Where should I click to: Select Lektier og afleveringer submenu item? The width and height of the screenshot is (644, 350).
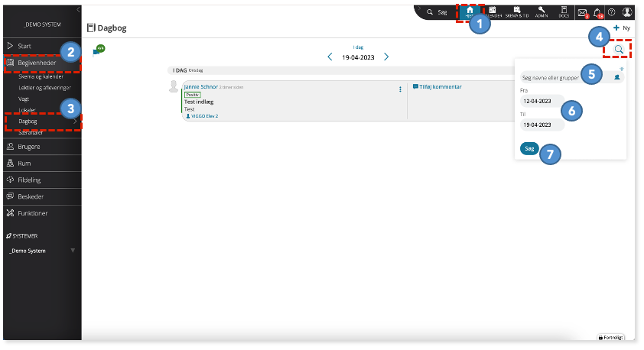point(45,87)
